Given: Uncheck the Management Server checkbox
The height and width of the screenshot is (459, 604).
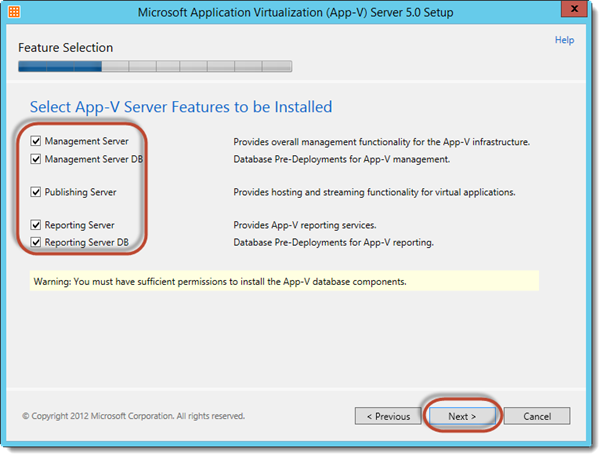Looking at the screenshot, I should (36, 141).
